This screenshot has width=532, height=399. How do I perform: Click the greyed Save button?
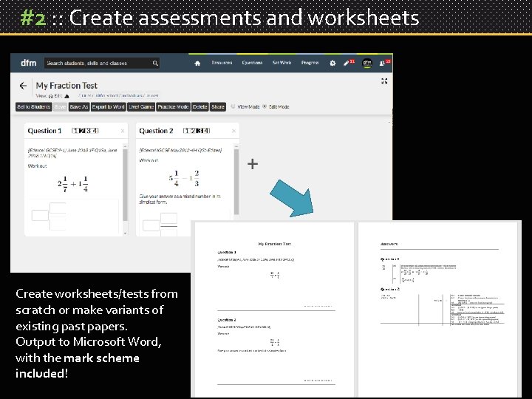click(60, 107)
